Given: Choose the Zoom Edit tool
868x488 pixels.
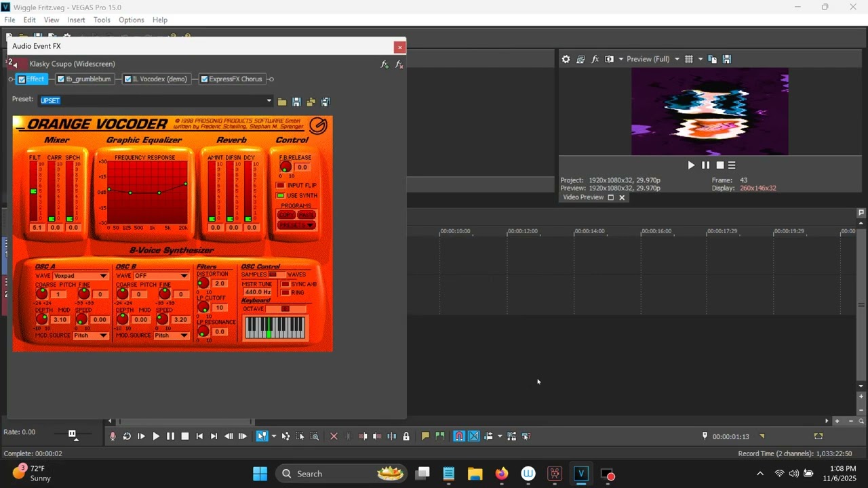Looking at the screenshot, I should point(315,436).
